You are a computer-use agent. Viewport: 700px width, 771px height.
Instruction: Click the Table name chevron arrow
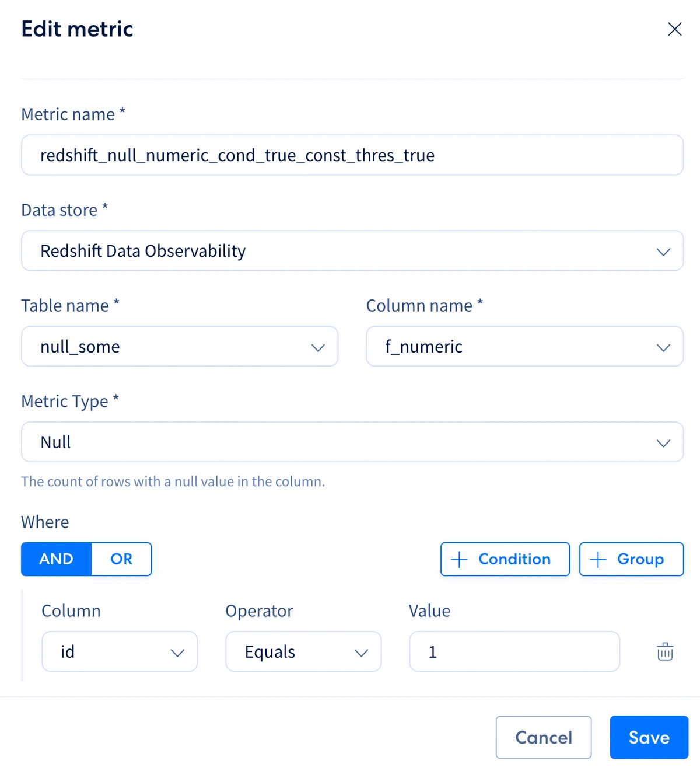tap(318, 347)
